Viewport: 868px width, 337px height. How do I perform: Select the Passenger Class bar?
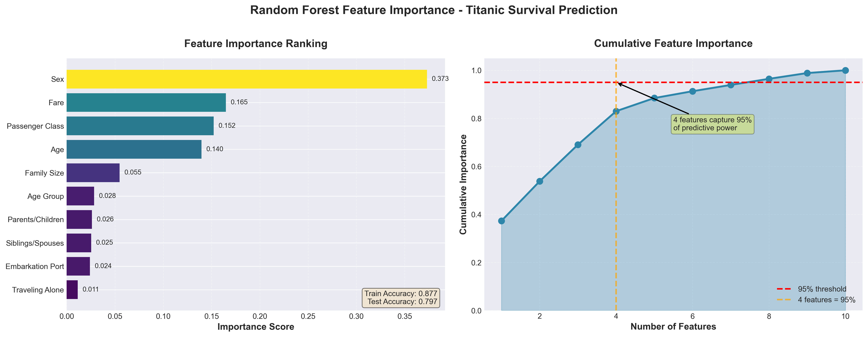point(140,126)
